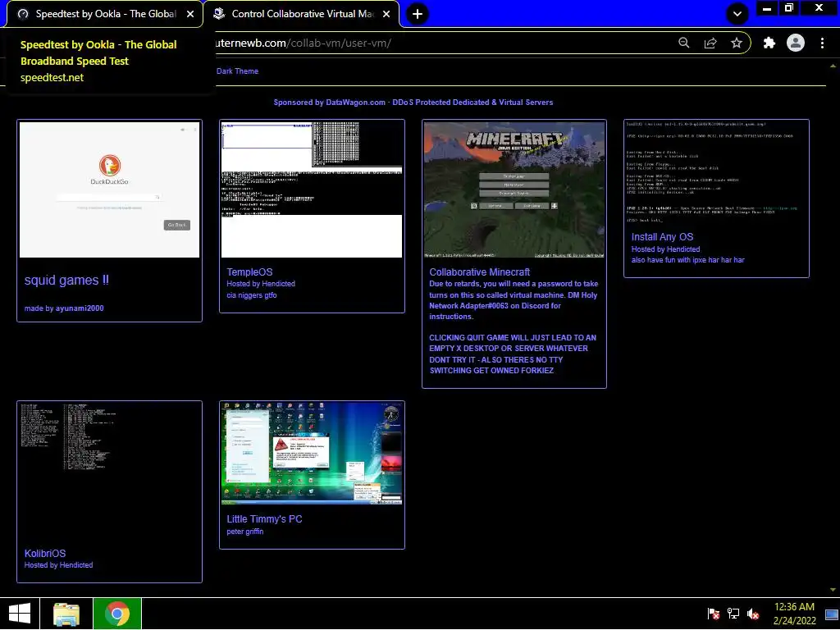Click the 'squid games !!' title
This screenshot has height=630, width=840.
[66, 281]
